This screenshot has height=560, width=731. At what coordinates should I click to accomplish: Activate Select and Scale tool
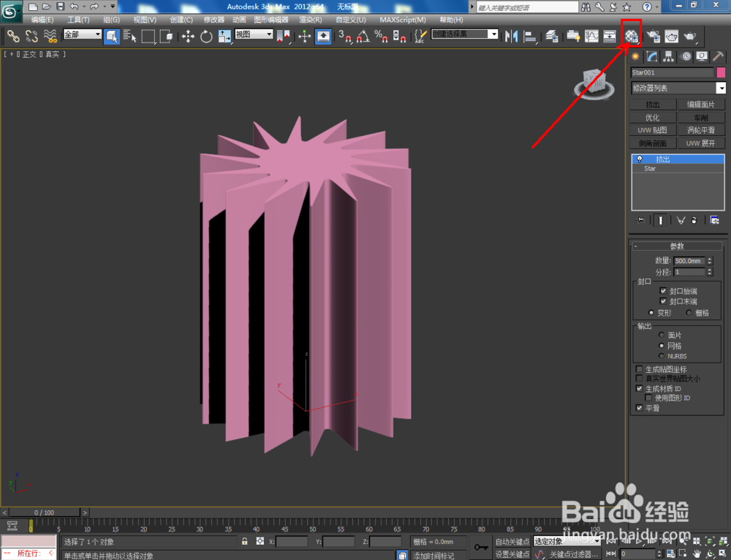224,36
